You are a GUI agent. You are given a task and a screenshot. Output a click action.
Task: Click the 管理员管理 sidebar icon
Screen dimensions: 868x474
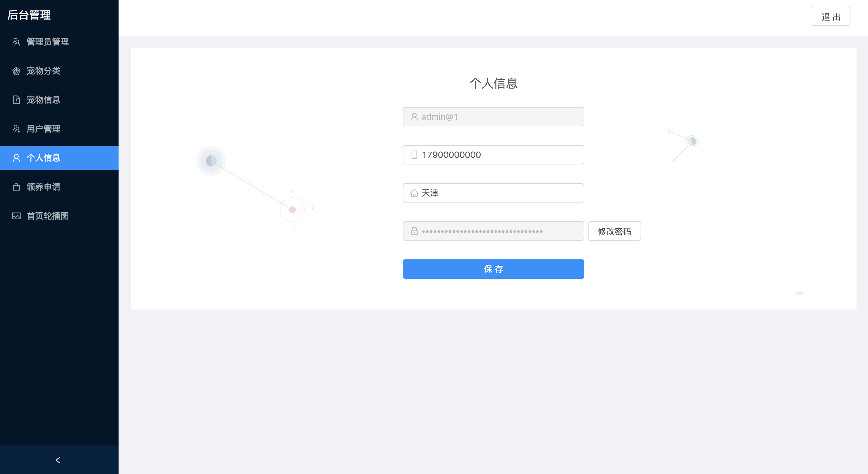pyautogui.click(x=16, y=42)
